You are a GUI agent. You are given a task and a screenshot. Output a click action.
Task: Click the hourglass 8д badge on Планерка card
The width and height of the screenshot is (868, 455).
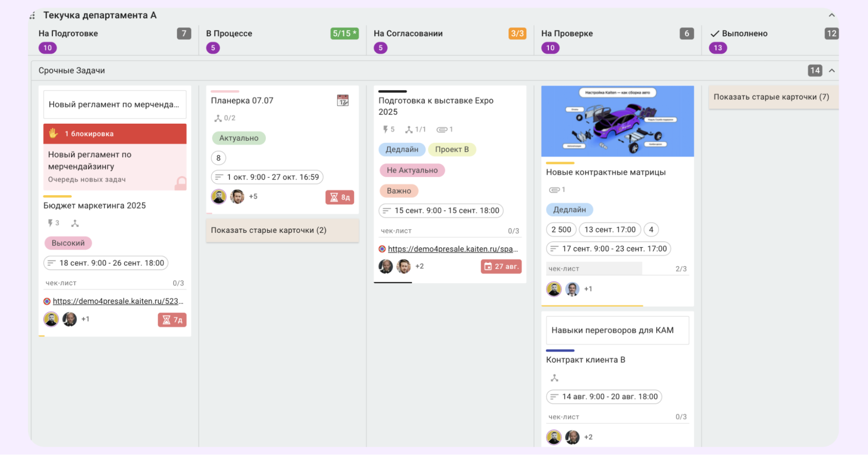coord(340,197)
